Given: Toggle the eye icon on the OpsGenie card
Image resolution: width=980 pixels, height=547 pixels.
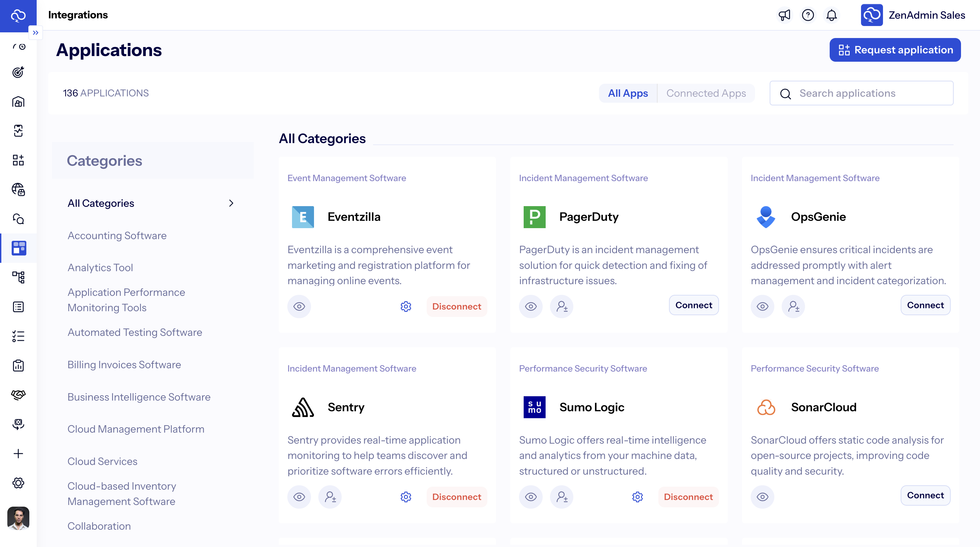Looking at the screenshot, I should click(762, 307).
